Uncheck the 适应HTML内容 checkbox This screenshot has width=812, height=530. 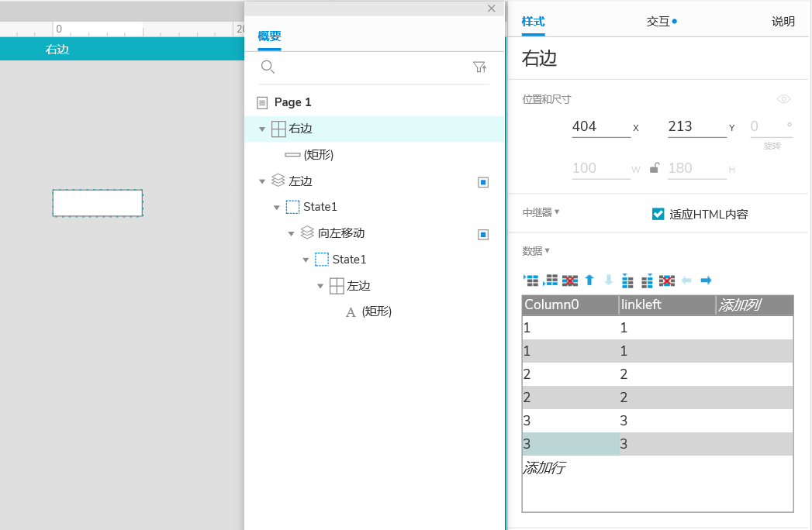(658, 214)
